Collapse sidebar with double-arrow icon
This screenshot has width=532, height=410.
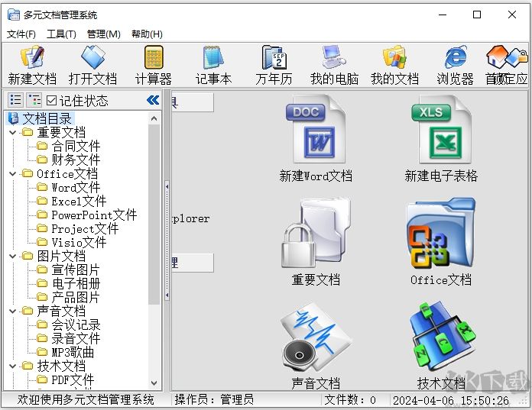point(153,100)
